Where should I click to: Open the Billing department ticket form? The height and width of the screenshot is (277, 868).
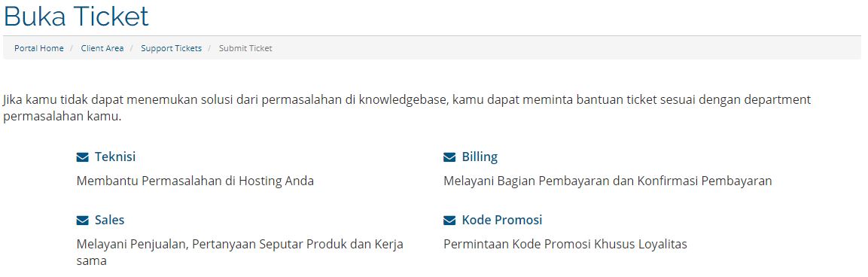[x=480, y=157]
